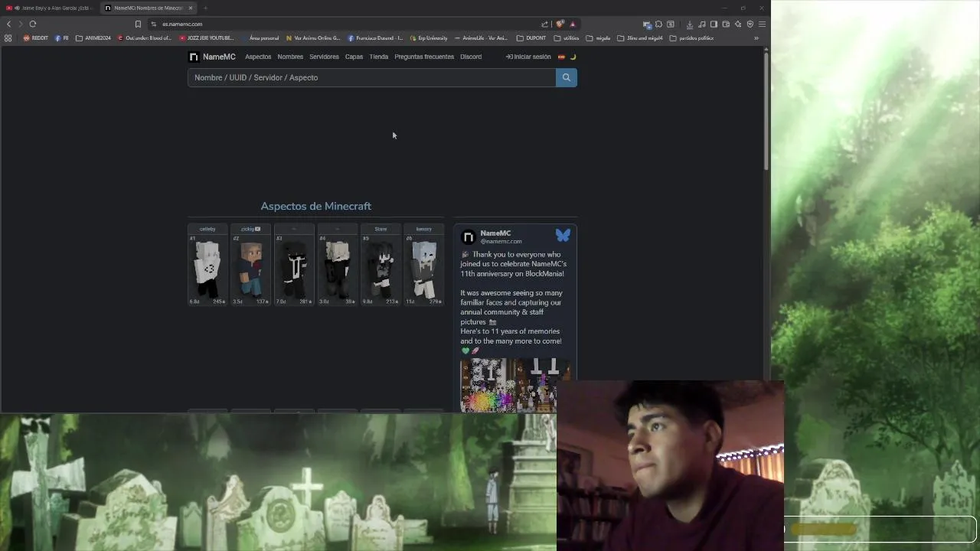Viewport: 980px width, 551px height.
Task: Visit the Tienda page
Action: tap(378, 57)
